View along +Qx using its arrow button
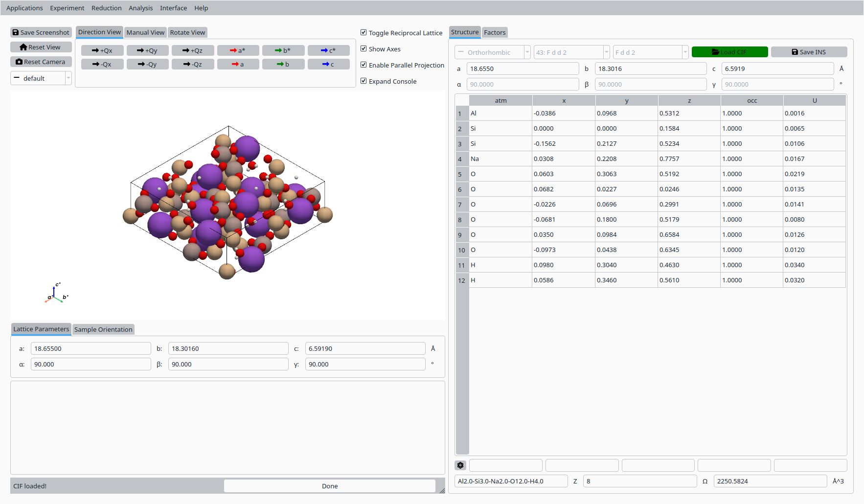864x504 pixels. tap(102, 50)
